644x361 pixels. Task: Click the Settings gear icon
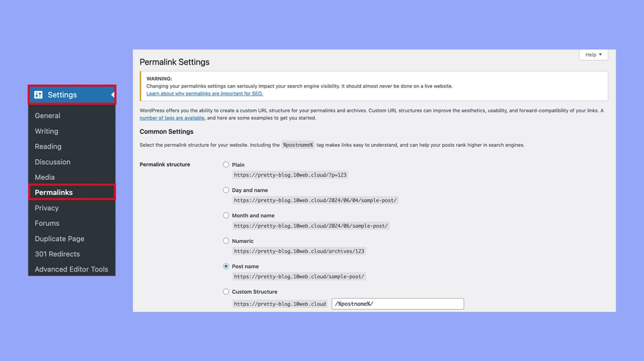point(39,95)
